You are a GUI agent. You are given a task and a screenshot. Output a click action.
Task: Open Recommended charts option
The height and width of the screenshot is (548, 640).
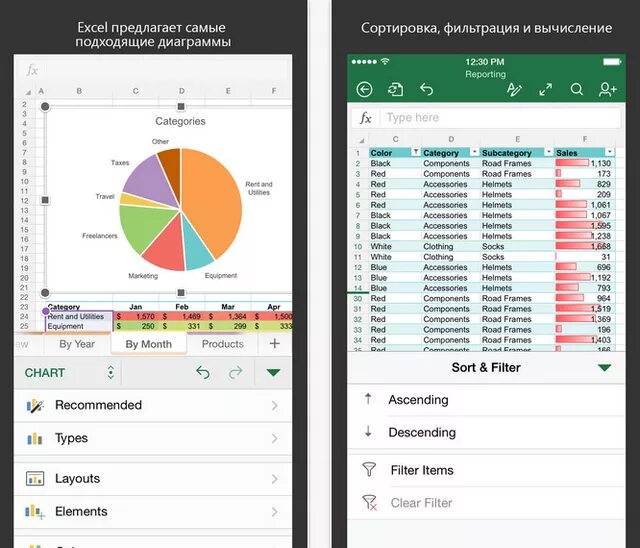click(153, 405)
